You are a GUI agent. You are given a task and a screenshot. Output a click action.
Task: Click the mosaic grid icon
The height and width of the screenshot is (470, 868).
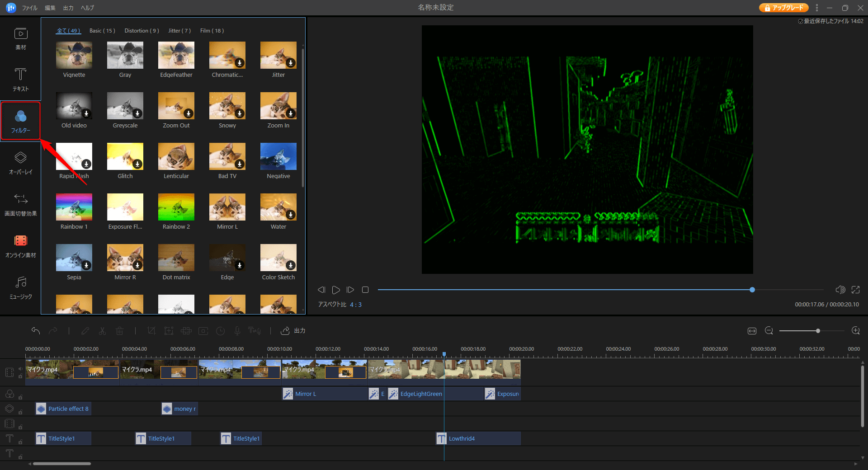point(186,331)
